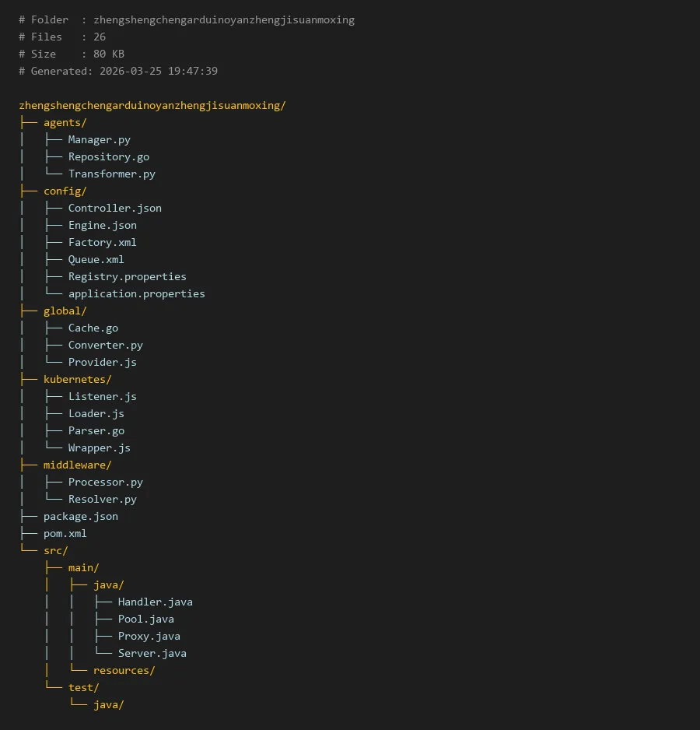The height and width of the screenshot is (730, 700).
Task: Select Controller.json file
Action: pyautogui.click(x=114, y=208)
